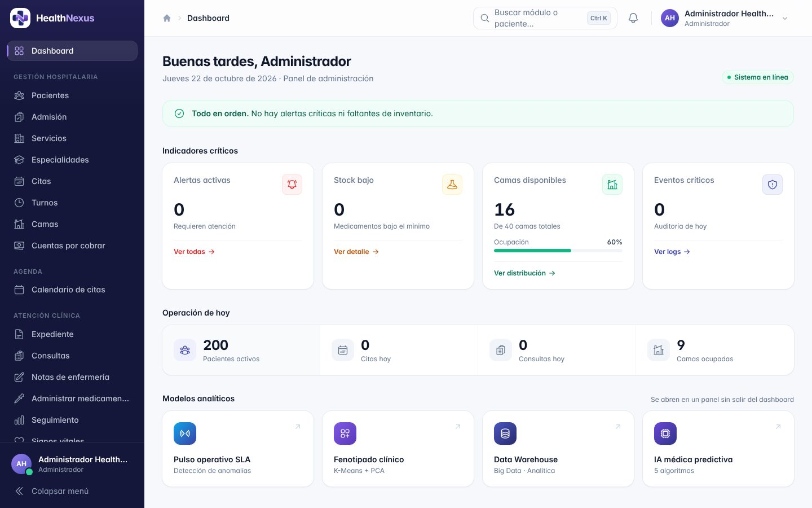Click the Eventos críticos shield icon
The image size is (812, 508).
point(773,185)
